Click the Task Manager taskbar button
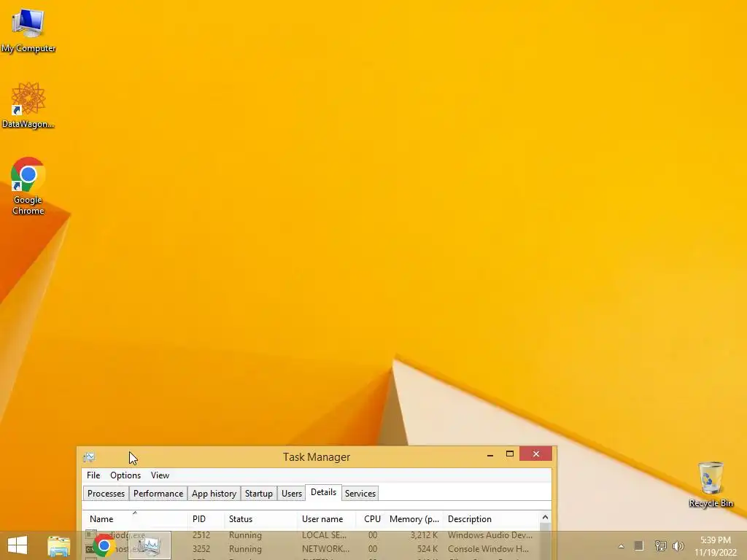Image resolution: width=747 pixels, height=560 pixels. pyautogui.click(x=150, y=545)
